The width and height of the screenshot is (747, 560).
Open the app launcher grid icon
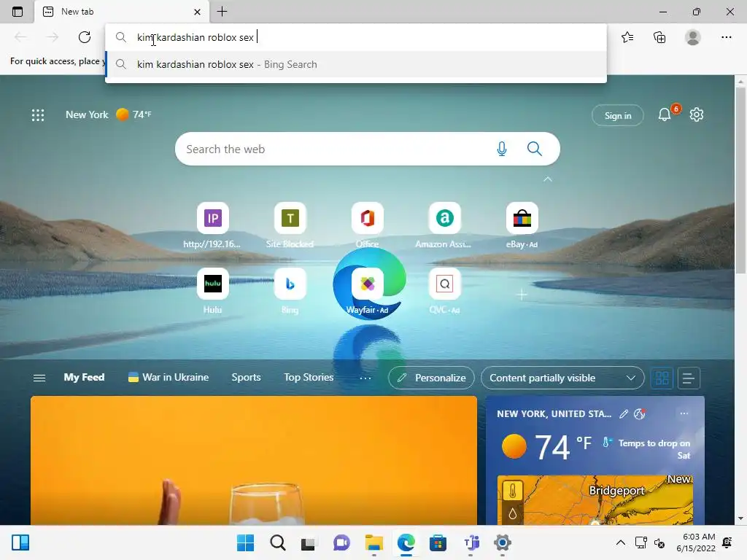pyautogui.click(x=38, y=114)
